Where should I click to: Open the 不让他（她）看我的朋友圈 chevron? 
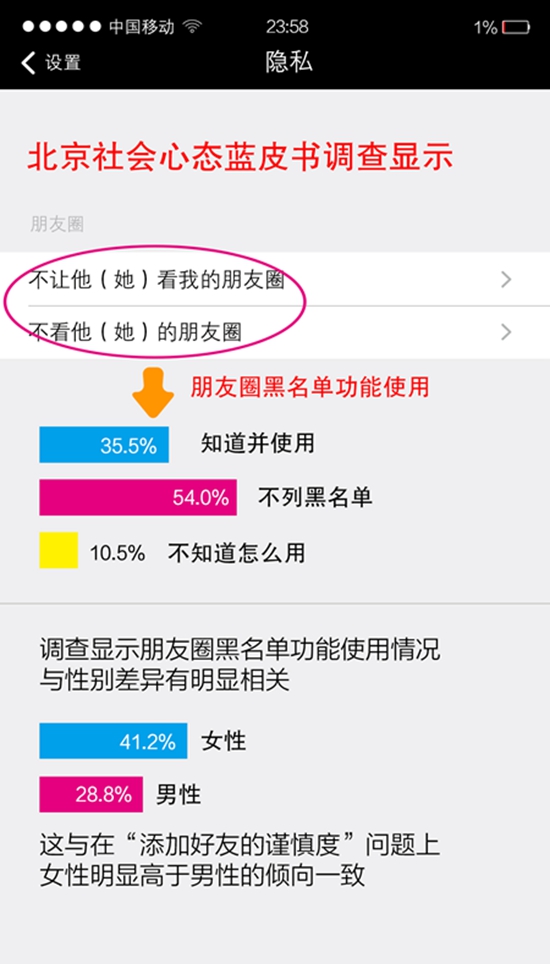coord(506,280)
